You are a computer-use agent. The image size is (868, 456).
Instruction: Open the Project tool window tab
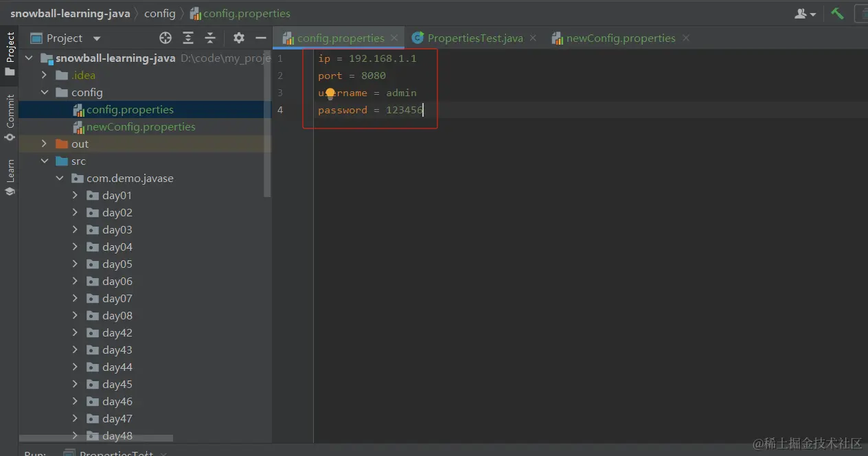[x=10, y=54]
